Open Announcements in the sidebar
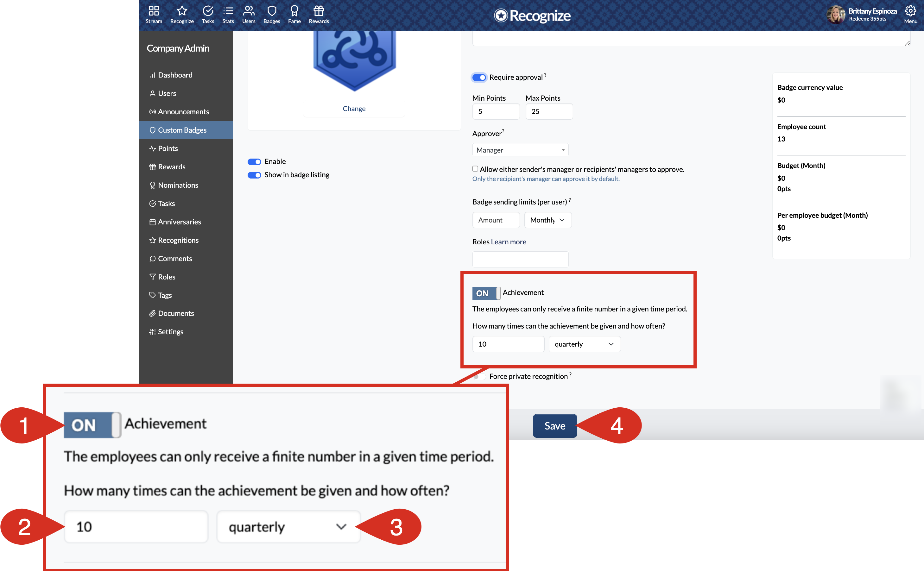This screenshot has height=571, width=924. click(x=186, y=112)
